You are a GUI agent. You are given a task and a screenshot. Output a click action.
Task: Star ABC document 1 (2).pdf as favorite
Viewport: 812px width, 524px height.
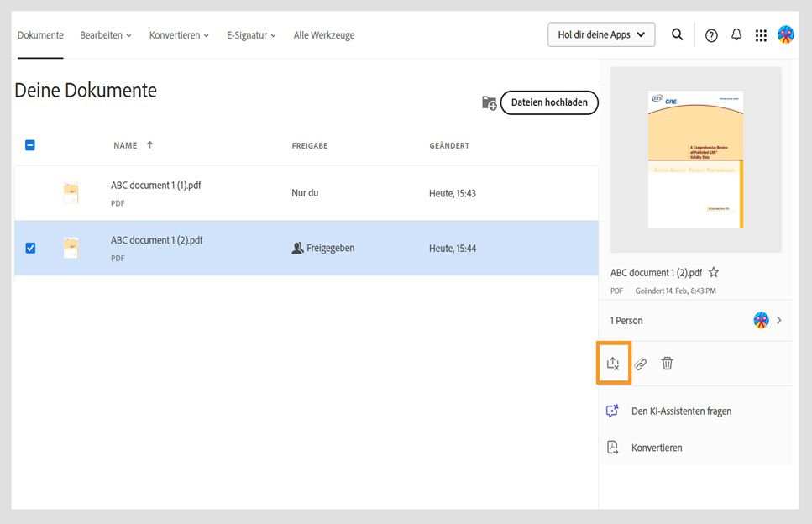(x=714, y=273)
